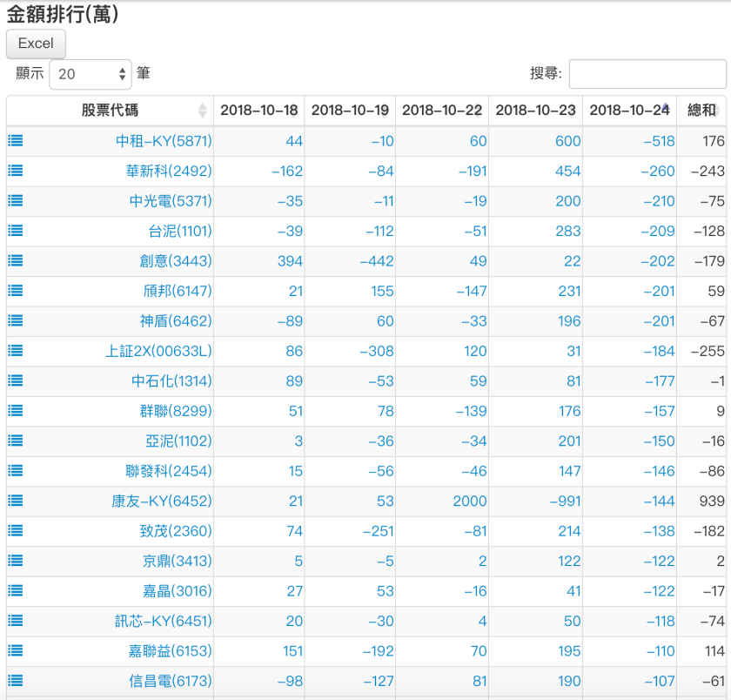Sort by the 2018-10-18 column header
The image size is (731, 700).
pyautogui.click(x=260, y=111)
